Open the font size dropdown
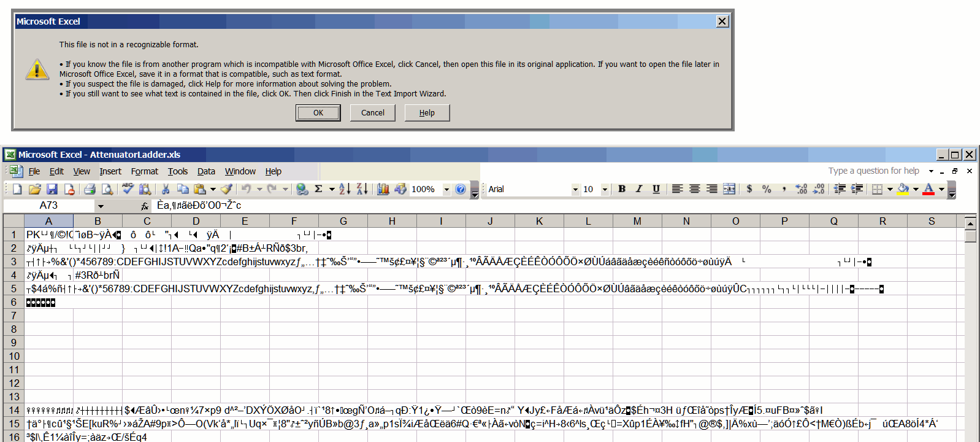 (x=605, y=189)
